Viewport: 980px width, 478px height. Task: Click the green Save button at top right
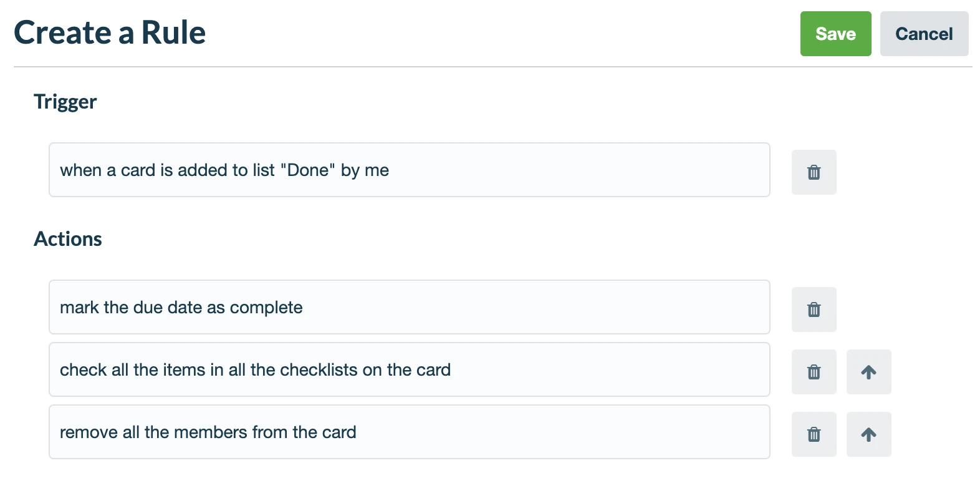point(835,34)
